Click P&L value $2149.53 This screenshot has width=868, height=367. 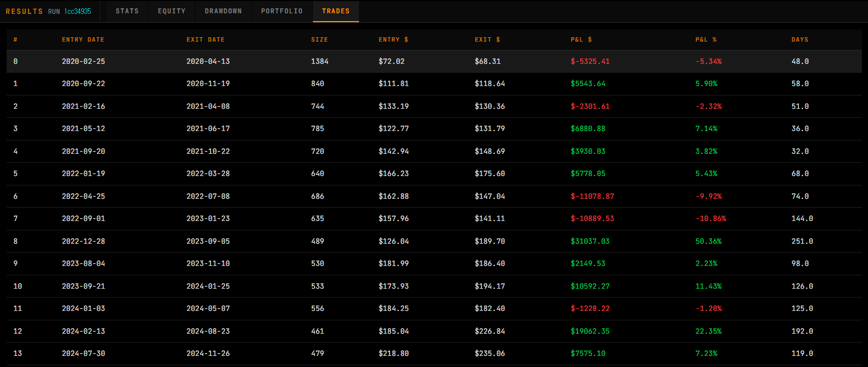pyautogui.click(x=588, y=264)
